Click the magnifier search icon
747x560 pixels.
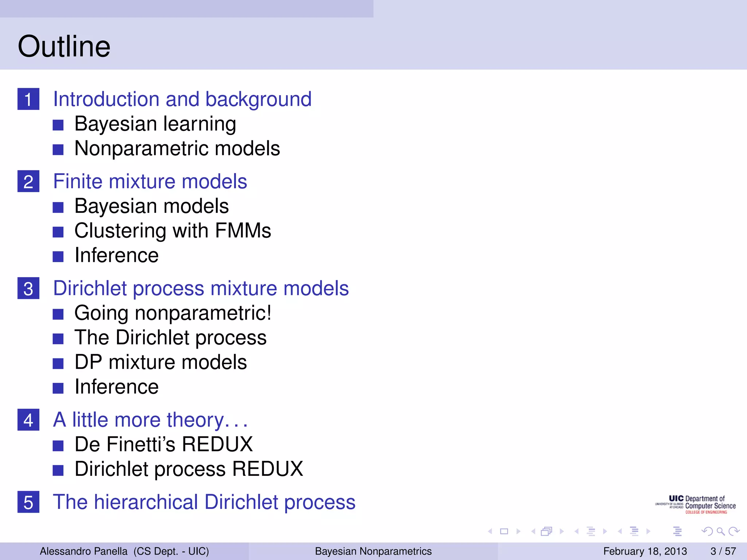[721, 532]
